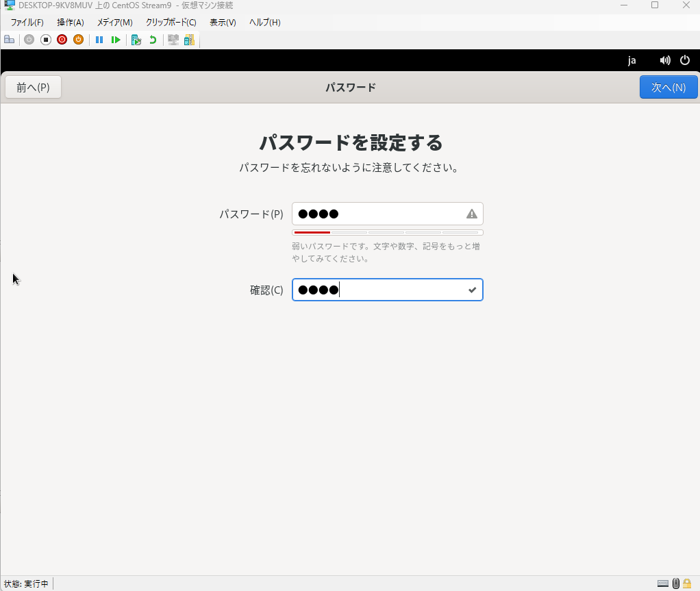Pause the virtual machine

click(x=99, y=40)
